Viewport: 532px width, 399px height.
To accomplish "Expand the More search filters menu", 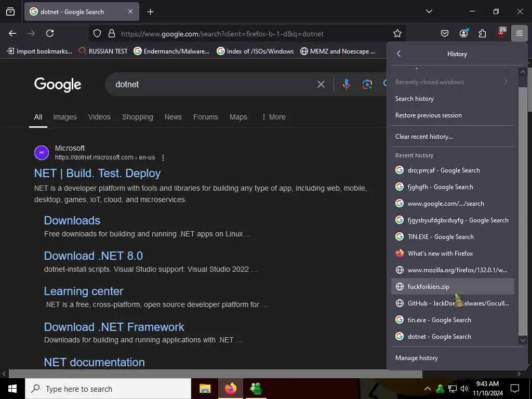I will coord(274,117).
